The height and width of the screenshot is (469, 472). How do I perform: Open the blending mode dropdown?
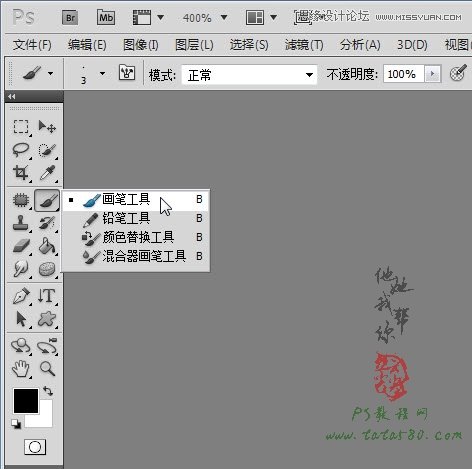(x=249, y=74)
